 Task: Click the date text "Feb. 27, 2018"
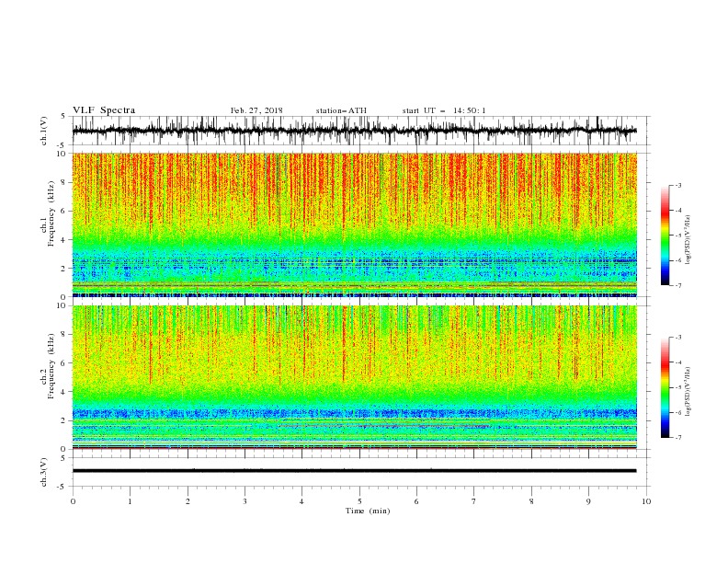pos(256,110)
